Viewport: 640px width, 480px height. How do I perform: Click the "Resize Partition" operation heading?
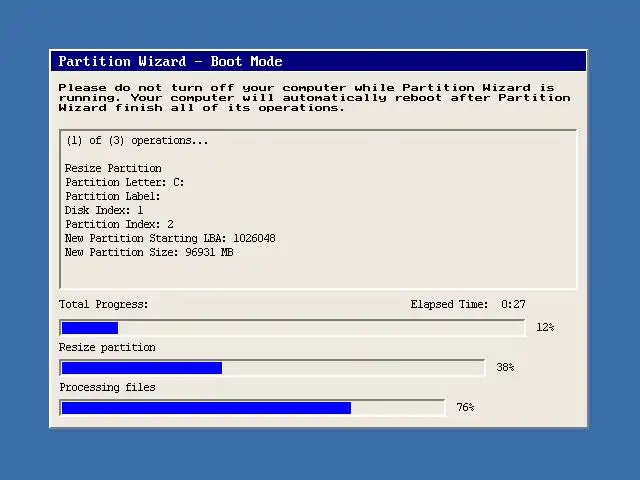coord(113,168)
